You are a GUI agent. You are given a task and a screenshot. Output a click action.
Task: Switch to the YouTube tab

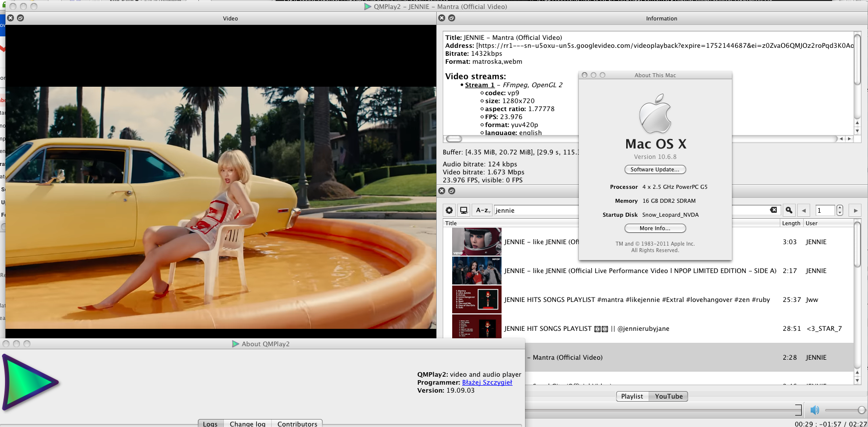coord(669,396)
